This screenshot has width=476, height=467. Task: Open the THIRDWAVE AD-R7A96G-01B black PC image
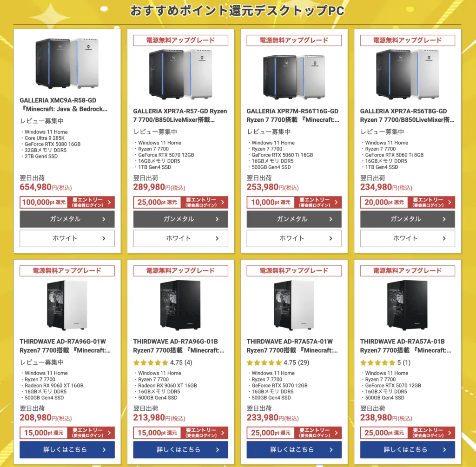[180, 305]
